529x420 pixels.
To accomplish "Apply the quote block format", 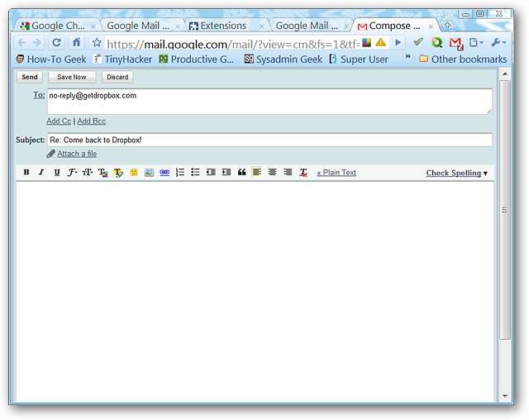I will pyautogui.click(x=241, y=173).
